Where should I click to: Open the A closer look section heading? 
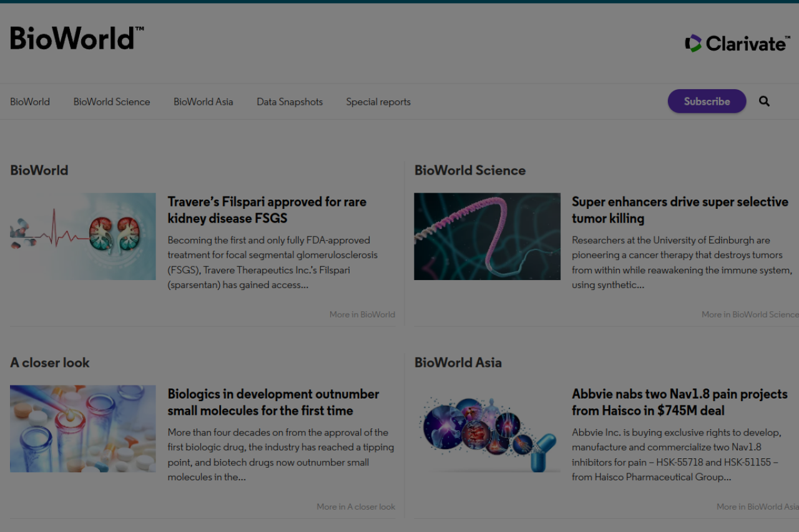pyautogui.click(x=50, y=362)
